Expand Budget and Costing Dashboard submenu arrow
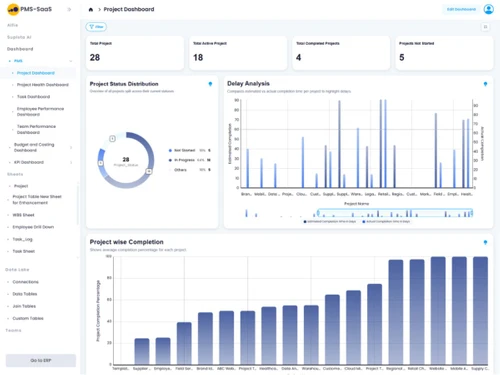The width and height of the screenshot is (500, 375). pyautogui.click(x=71, y=147)
